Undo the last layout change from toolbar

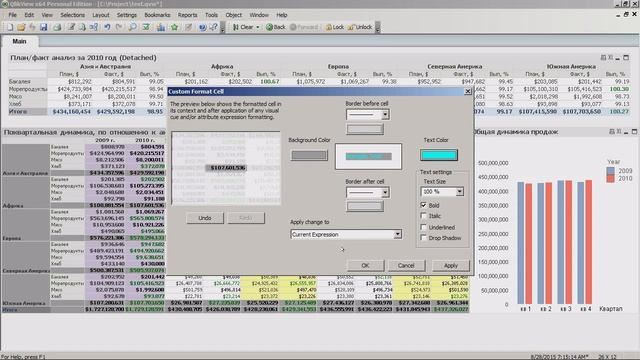point(107,27)
